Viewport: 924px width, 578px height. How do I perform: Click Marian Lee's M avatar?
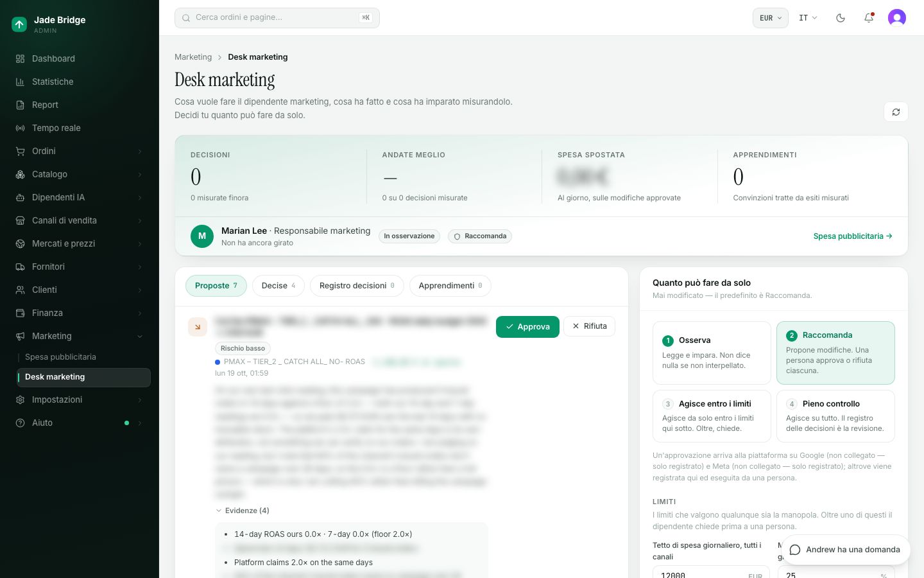pyautogui.click(x=202, y=236)
